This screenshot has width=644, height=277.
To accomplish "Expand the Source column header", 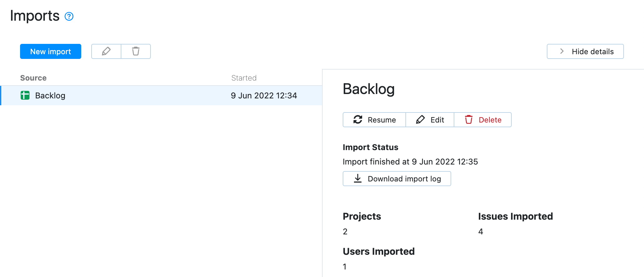I will pyautogui.click(x=33, y=78).
